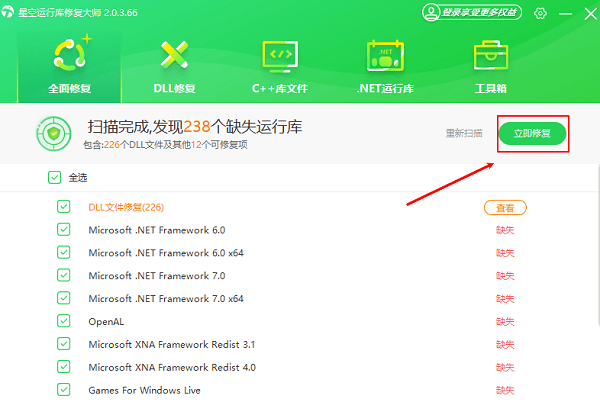600x402 pixels.
Task: Select Microsoft .NET Framework 6.0 label
Action: point(157,230)
